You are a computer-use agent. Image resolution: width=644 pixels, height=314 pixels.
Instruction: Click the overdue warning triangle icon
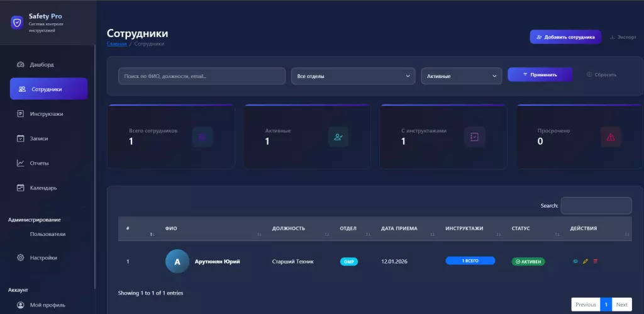coord(611,137)
